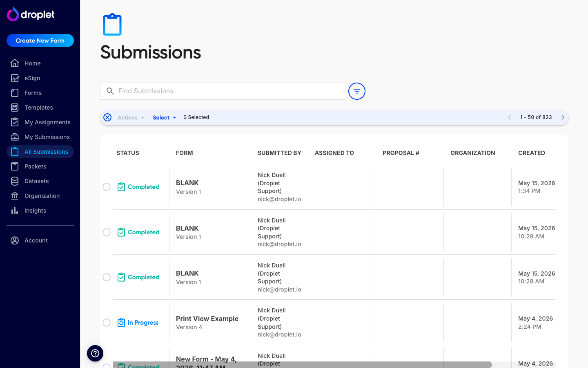Sort by the STATUS column header

(x=128, y=153)
